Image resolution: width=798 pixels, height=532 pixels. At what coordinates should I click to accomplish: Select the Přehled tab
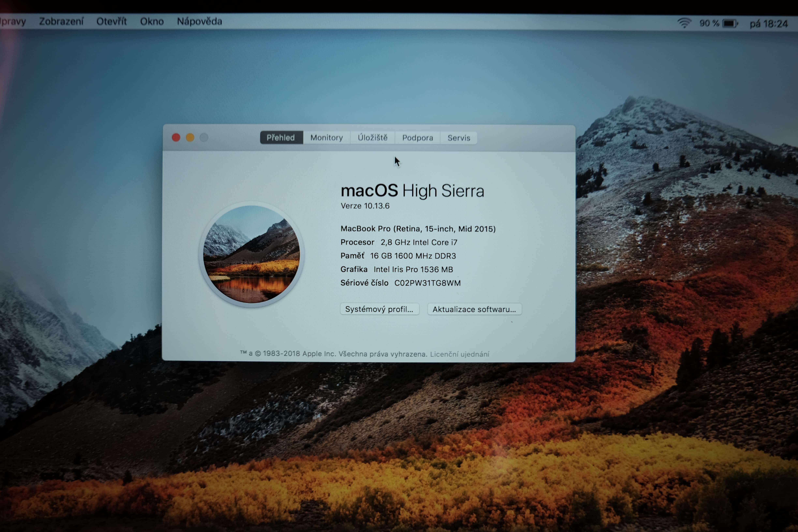click(281, 138)
